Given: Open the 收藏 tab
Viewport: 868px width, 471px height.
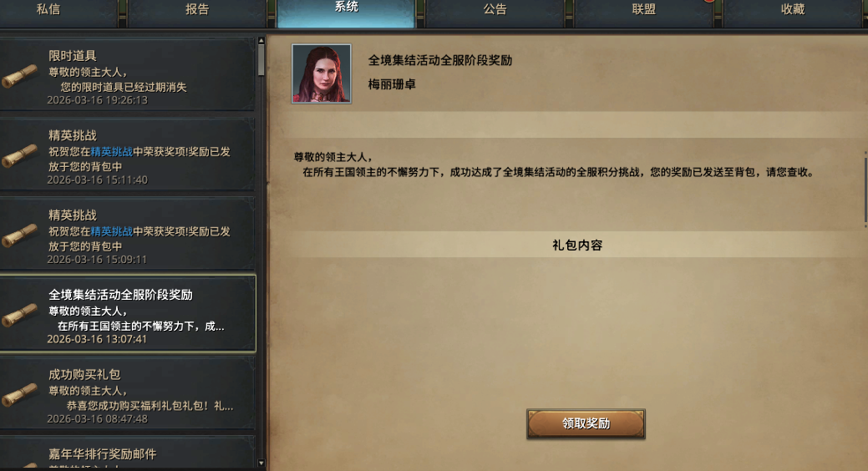Looking at the screenshot, I should pos(793,11).
